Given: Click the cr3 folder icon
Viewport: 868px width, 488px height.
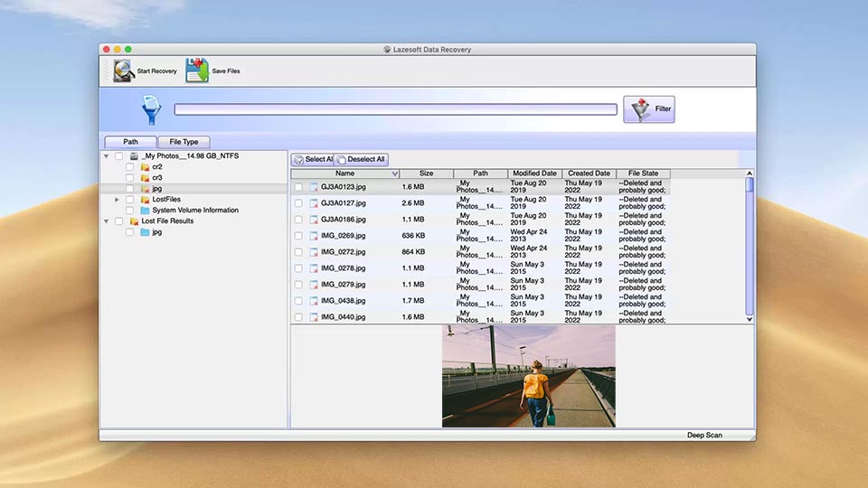Looking at the screenshot, I should [145, 178].
